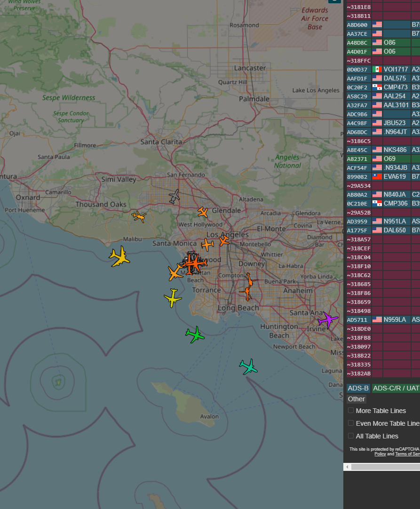The image size is (420, 509).
Task: Select the VOI1717 callsign row
Action: click(383, 69)
